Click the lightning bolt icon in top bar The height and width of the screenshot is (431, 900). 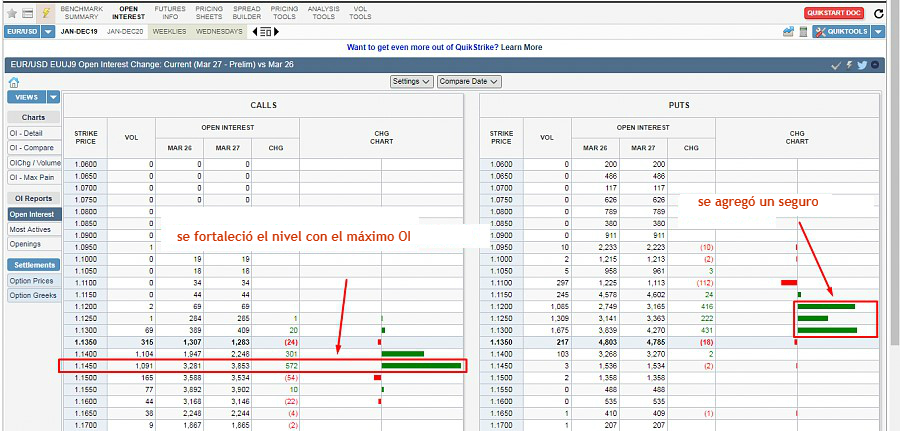45,13
